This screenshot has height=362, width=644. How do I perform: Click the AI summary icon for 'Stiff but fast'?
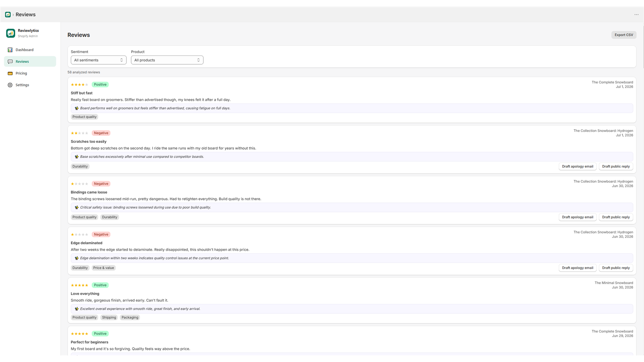pyautogui.click(x=76, y=108)
